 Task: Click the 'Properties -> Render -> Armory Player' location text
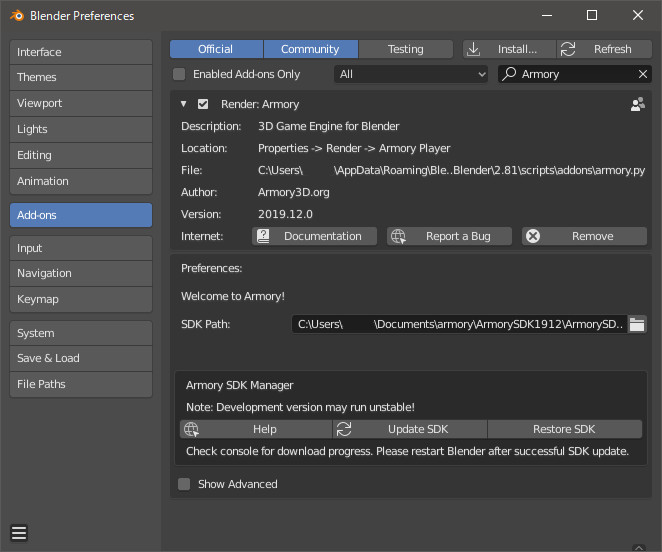[354, 148]
